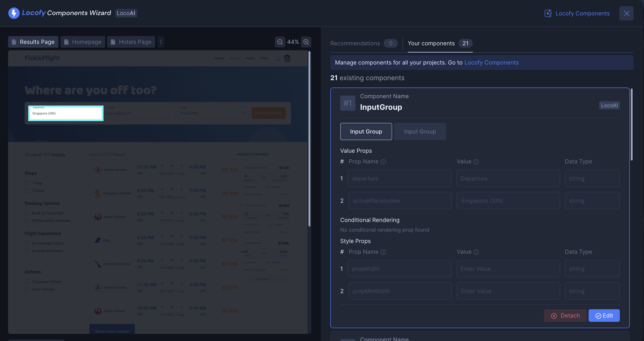
Task: Expand Show more in Recently Booked
Action: tap(263, 279)
